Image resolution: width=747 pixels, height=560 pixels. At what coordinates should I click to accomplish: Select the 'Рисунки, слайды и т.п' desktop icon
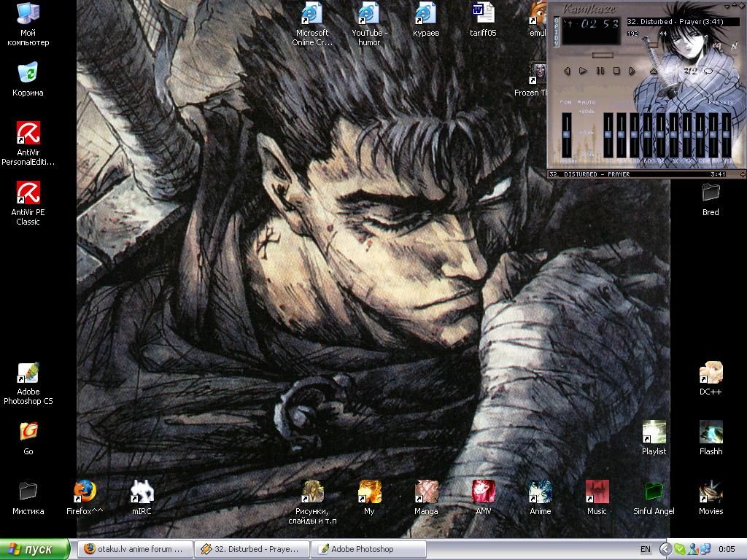click(x=312, y=502)
